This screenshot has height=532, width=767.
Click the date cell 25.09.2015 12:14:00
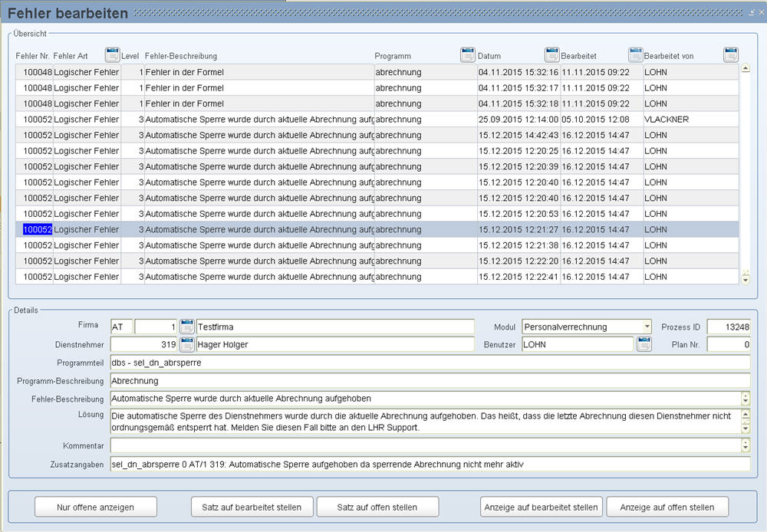pyautogui.click(x=518, y=120)
